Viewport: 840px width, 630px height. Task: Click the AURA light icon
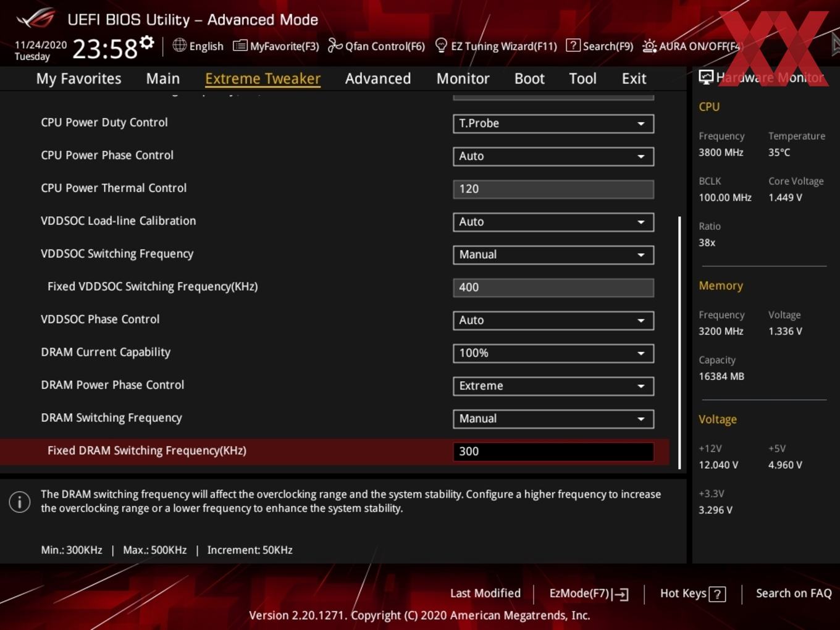[x=649, y=46]
